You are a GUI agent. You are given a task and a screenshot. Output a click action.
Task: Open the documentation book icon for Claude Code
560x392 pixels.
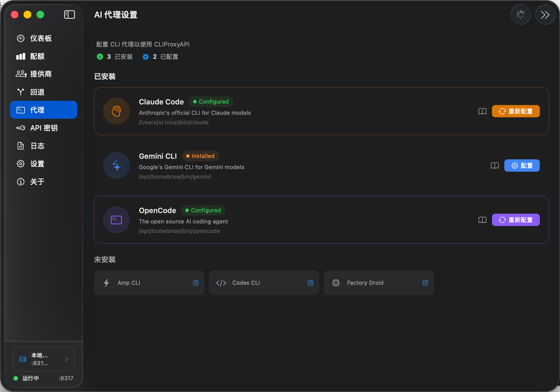point(482,111)
